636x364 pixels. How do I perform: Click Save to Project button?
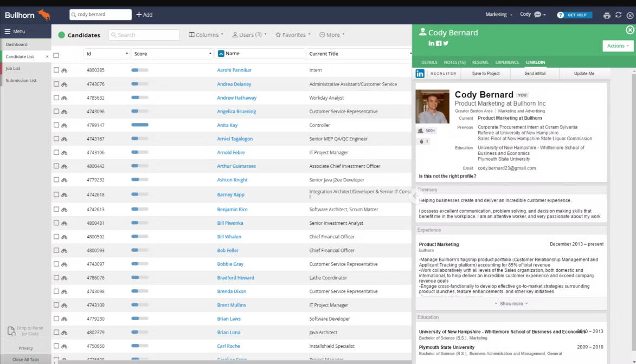[485, 73]
